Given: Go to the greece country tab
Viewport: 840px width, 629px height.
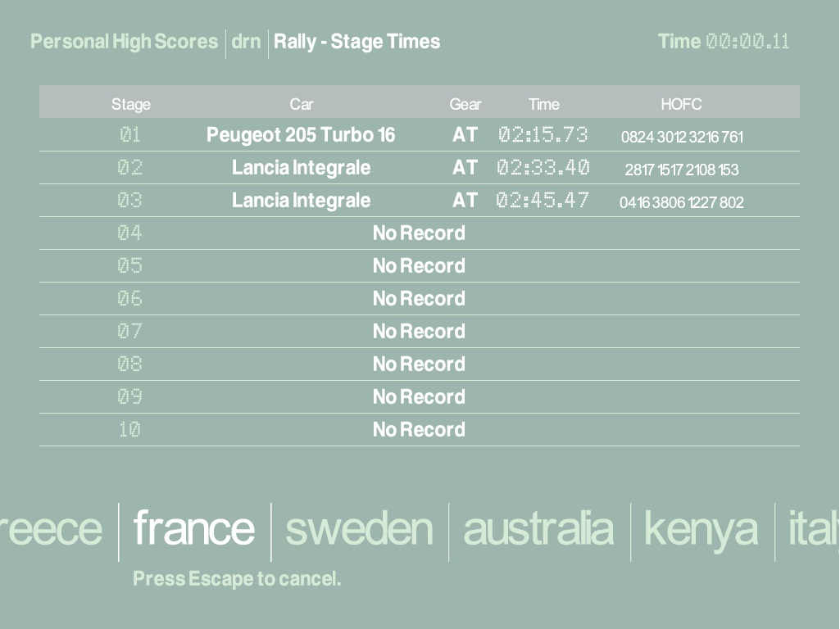Looking at the screenshot, I should 51,529.
